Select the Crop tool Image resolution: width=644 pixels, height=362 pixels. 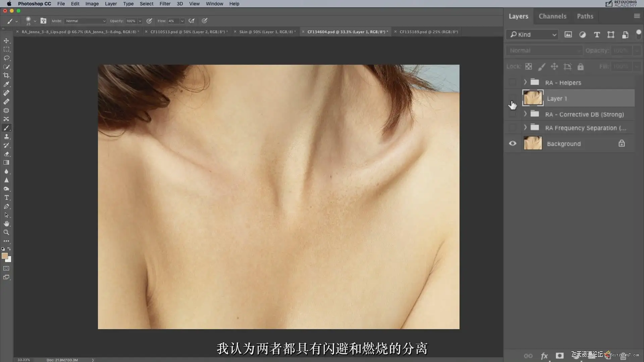(x=6, y=75)
